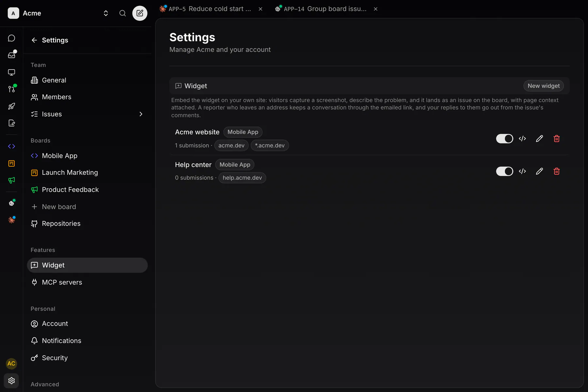Open Notifications settings
Image resolution: width=588 pixels, height=392 pixels.
pyautogui.click(x=87, y=341)
